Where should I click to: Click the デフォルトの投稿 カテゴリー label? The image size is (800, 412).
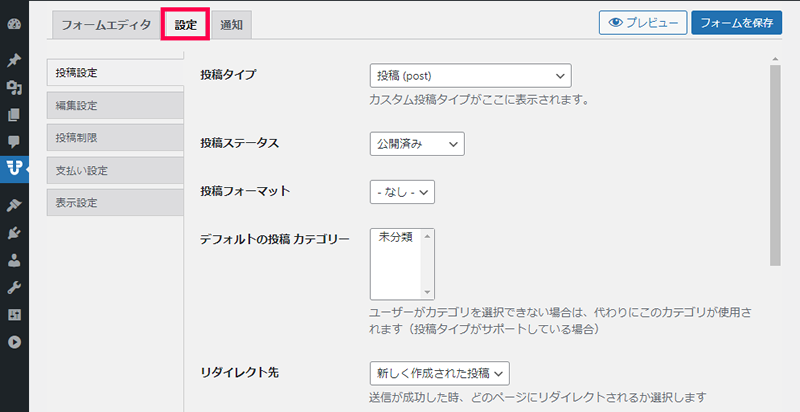275,239
